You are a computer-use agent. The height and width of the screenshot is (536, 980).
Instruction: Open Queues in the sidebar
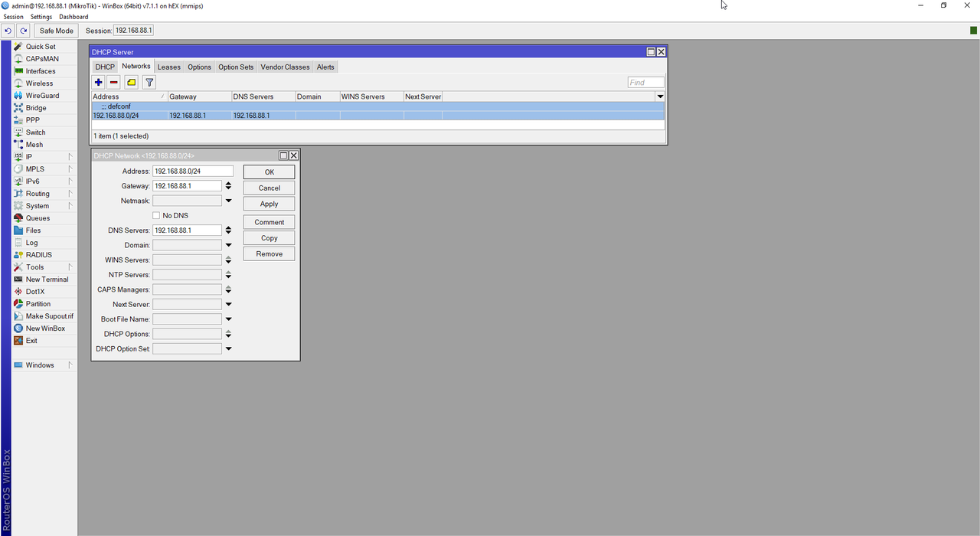point(38,218)
